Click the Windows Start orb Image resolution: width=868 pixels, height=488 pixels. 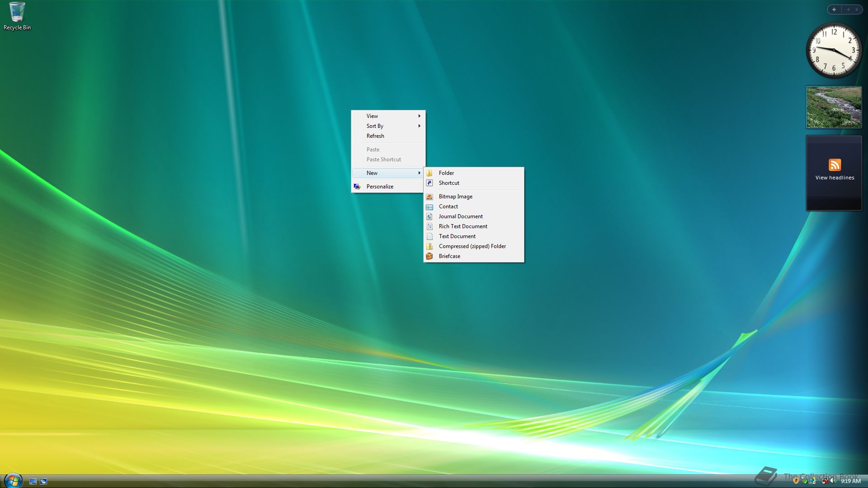(x=13, y=481)
